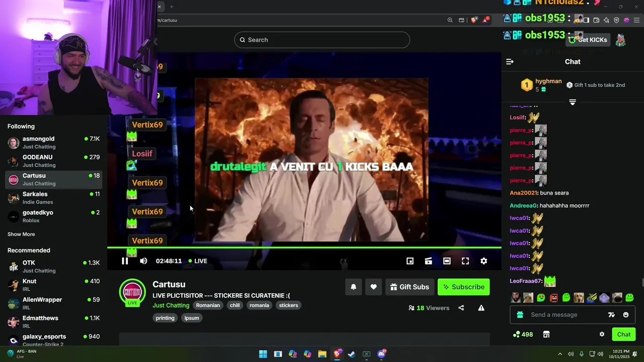This screenshot has height=362, width=644.
Task: Open the Just Chatting category link
Action: point(171,305)
